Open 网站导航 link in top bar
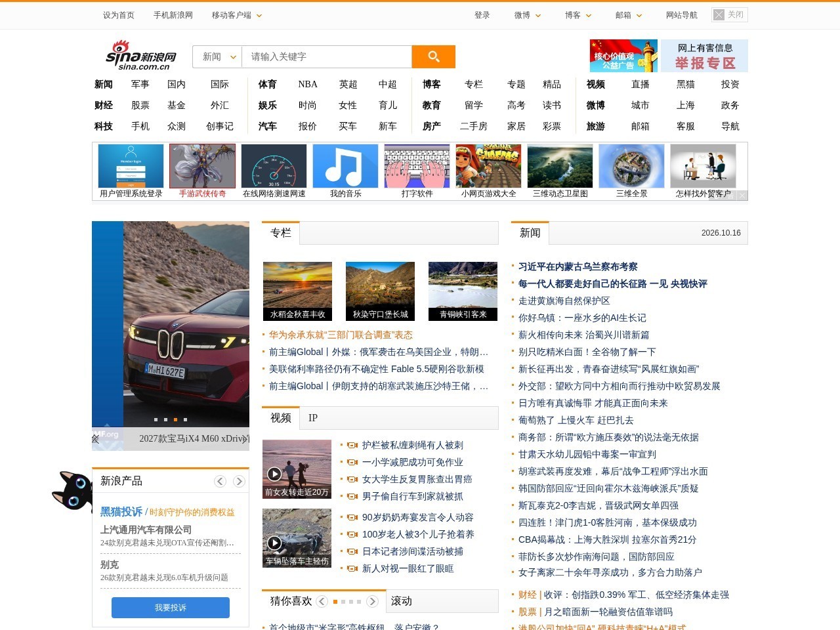The width and height of the screenshot is (840, 630). 682,15
